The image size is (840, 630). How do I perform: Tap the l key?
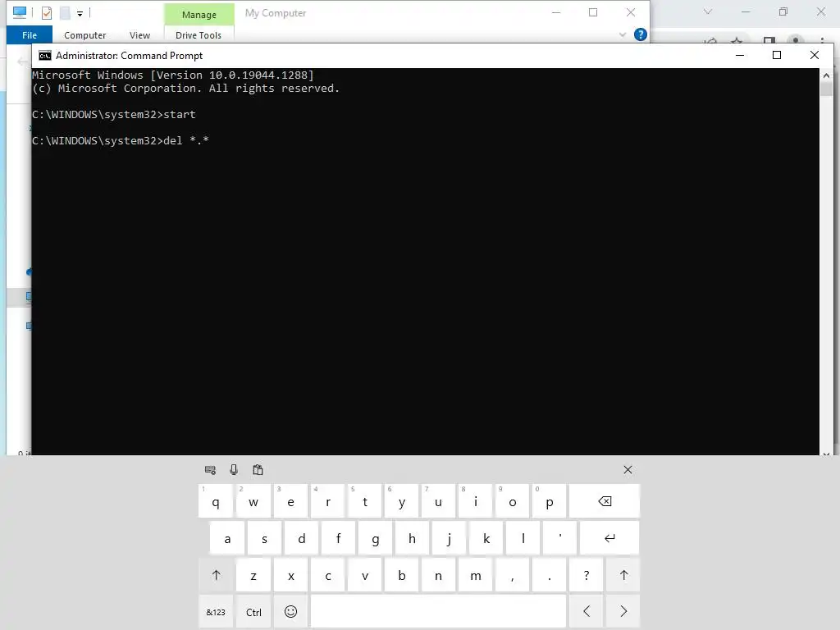point(523,538)
